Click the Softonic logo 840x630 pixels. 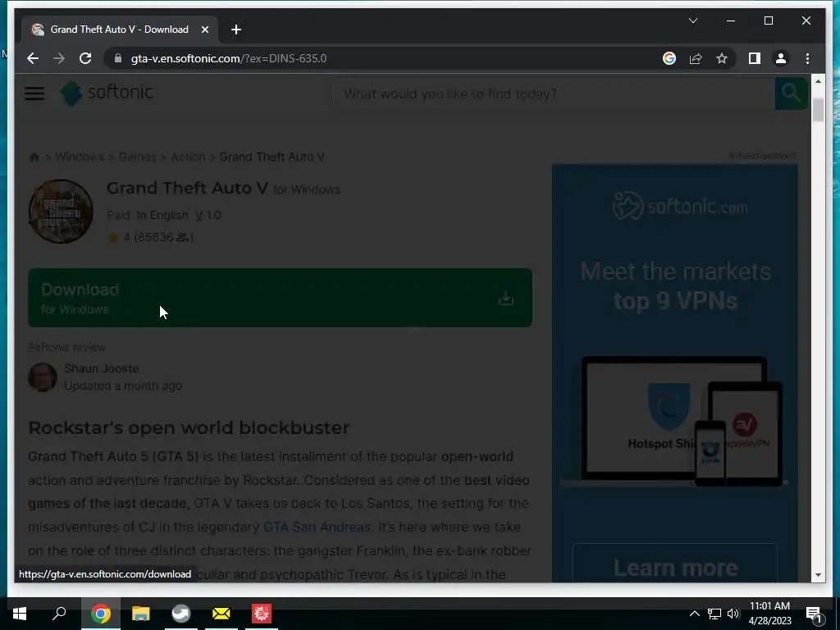tap(107, 94)
